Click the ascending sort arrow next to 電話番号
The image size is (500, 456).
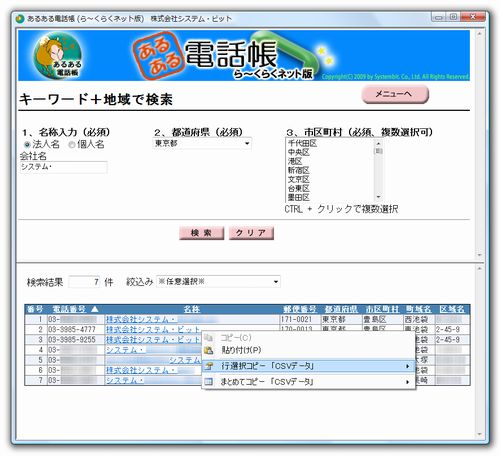point(95,309)
